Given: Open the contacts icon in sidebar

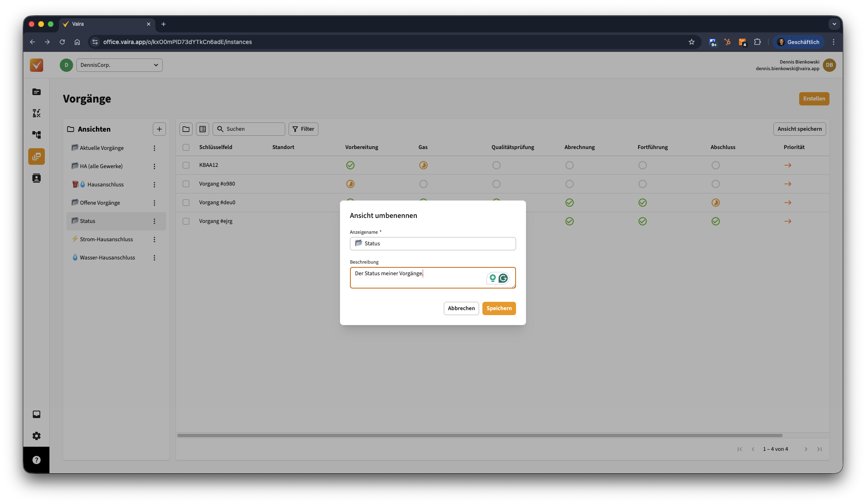Looking at the screenshot, I should [37, 178].
